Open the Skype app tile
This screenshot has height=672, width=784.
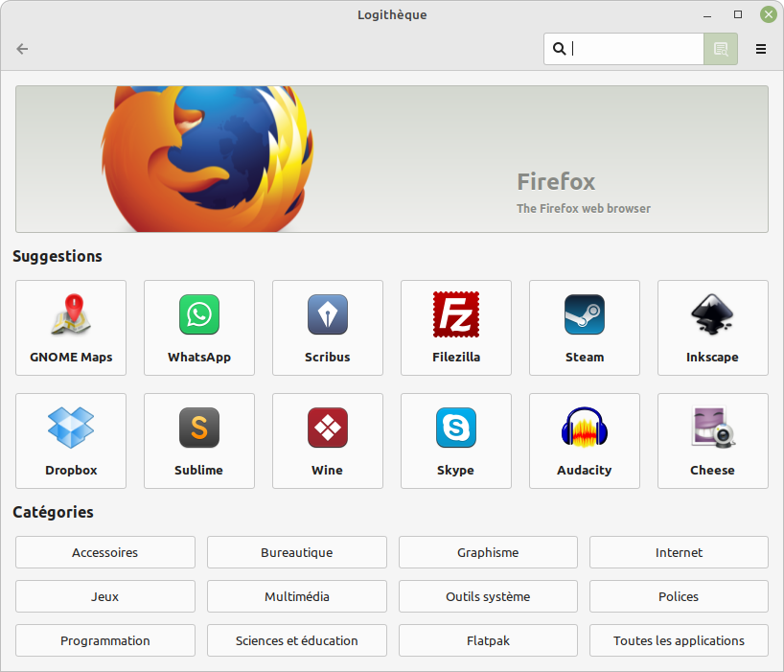[456, 441]
